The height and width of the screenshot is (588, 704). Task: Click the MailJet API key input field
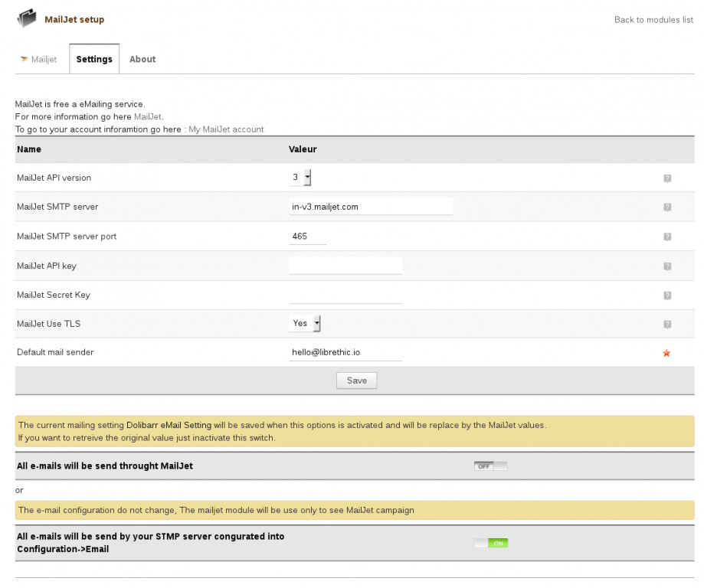(x=345, y=266)
